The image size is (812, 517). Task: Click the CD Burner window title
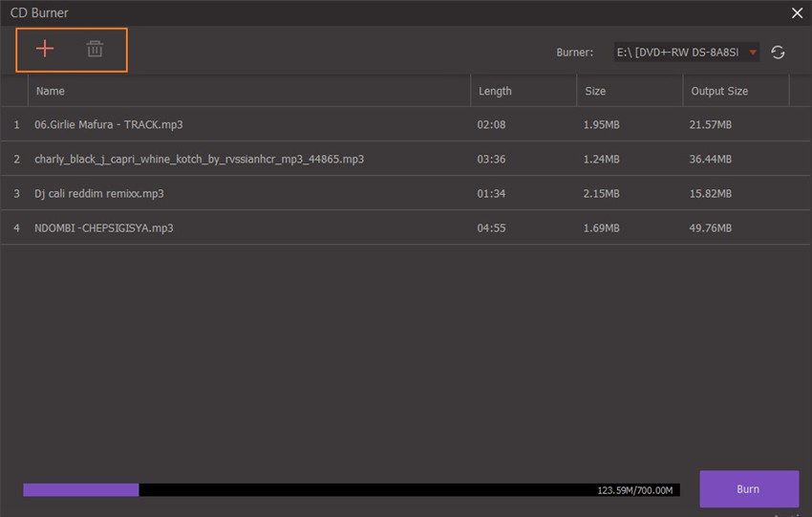pos(39,13)
